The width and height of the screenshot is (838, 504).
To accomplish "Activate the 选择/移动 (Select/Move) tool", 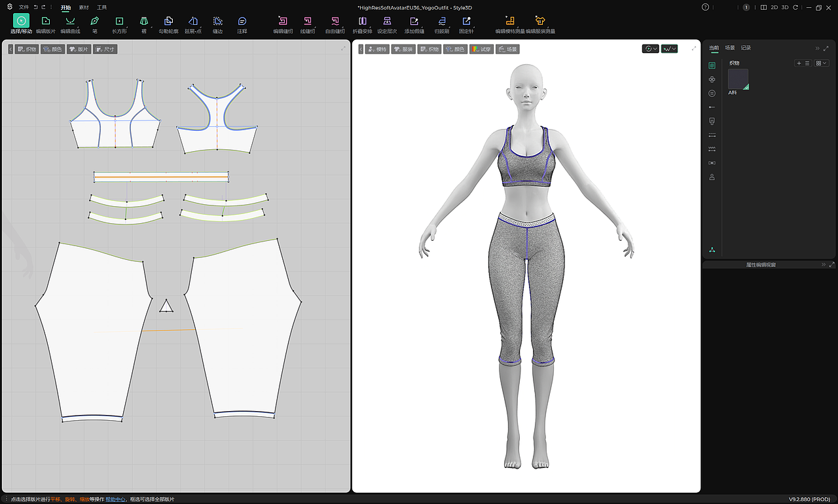I will pos(21,24).
